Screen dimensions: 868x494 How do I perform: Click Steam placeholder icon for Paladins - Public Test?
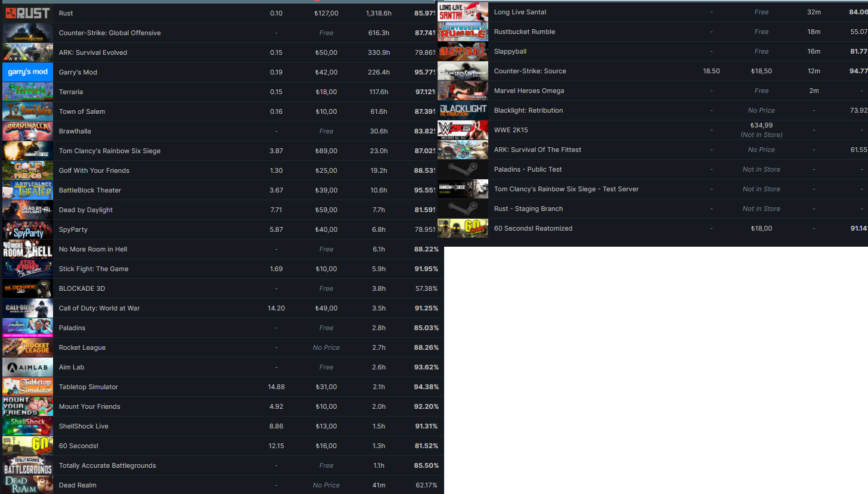[463, 169]
